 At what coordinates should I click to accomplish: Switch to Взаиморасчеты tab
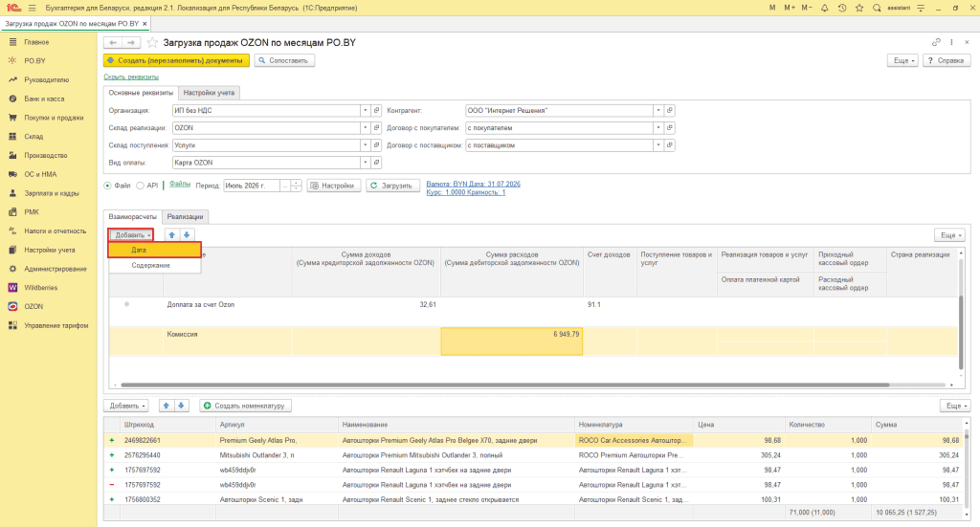132,217
